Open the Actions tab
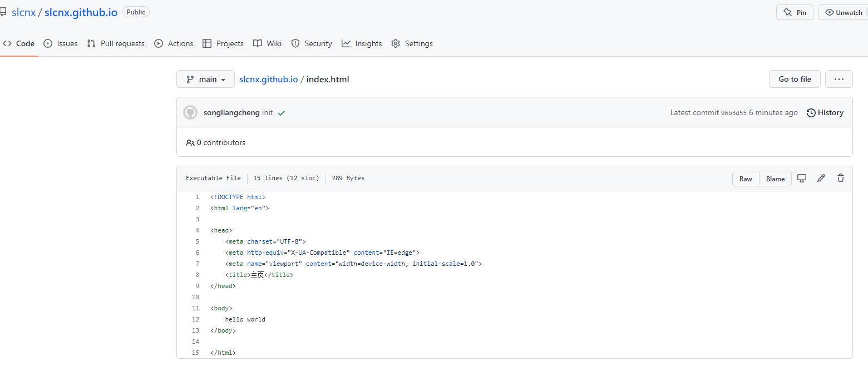The image size is (868, 376). pos(174,43)
